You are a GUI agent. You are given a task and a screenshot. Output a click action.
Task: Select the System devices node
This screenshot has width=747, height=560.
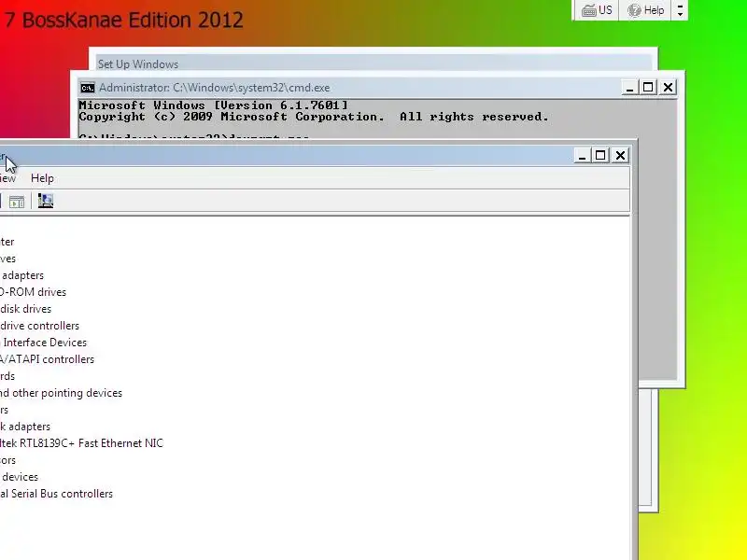19,477
